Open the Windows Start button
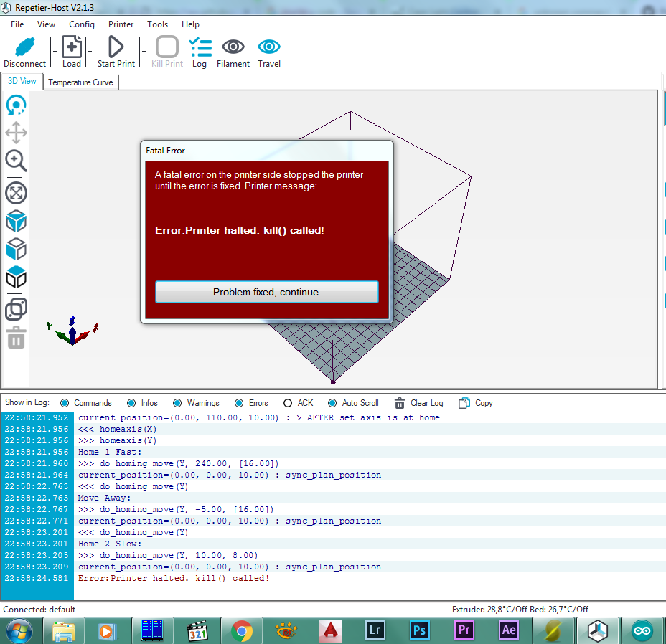The height and width of the screenshot is (644, 666). click(x=19, y=631)
